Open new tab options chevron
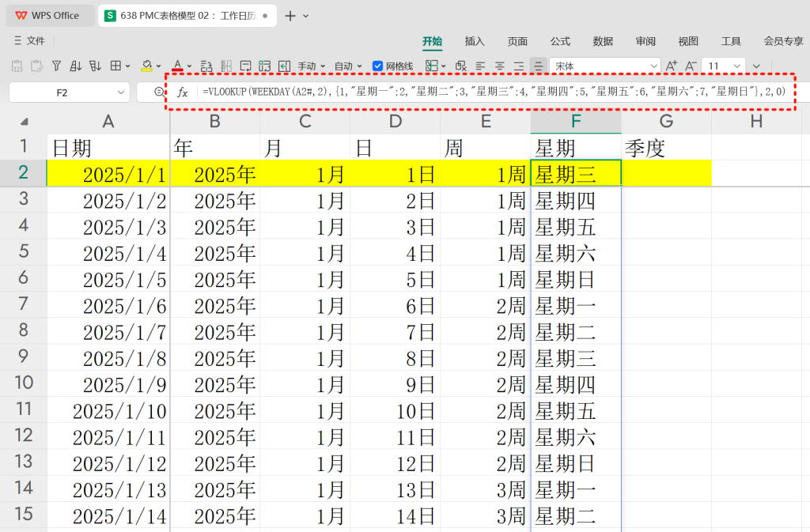This screenshot has width=810, height=532. (306, 16)
